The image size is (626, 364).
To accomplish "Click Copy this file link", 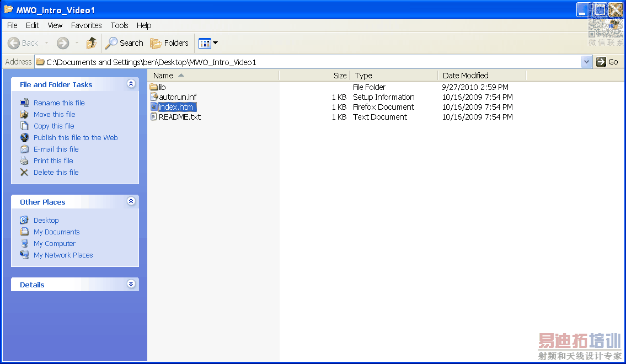I will [x=54, y=126].
